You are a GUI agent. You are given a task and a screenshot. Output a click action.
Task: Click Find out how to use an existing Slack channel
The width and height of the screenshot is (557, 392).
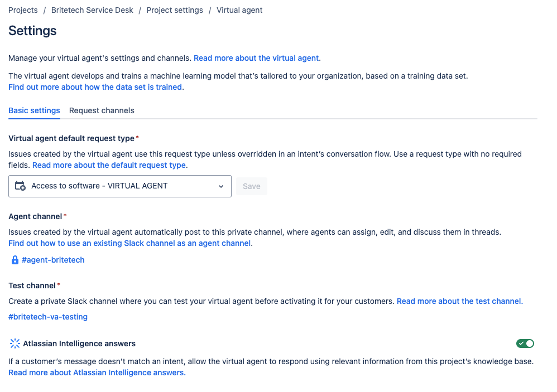[x=129, y=243]
